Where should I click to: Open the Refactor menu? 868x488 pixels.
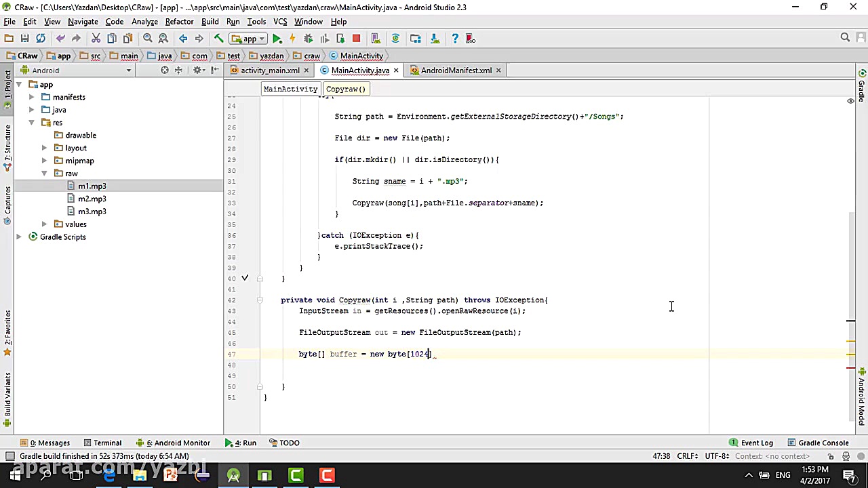coord(179,22)
